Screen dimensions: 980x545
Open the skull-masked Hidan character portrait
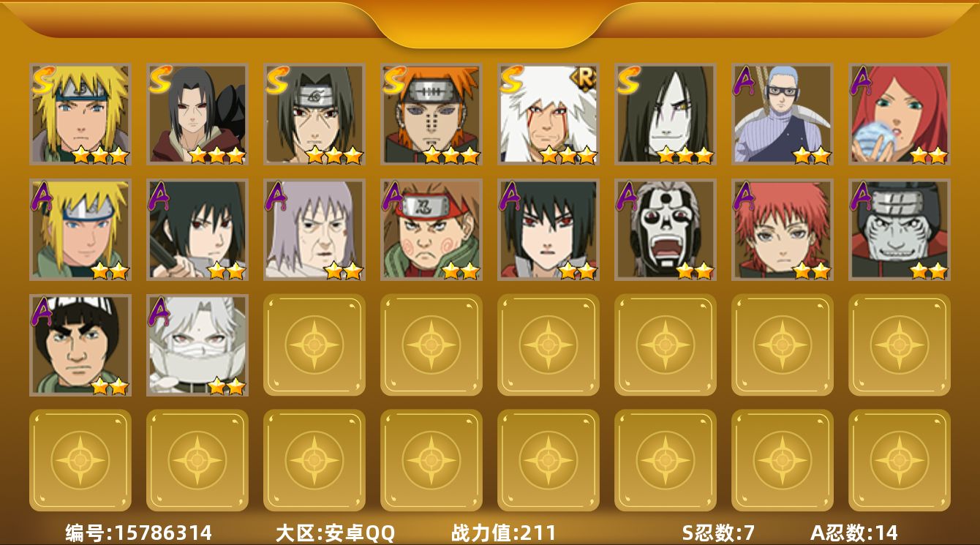(666, 230)
